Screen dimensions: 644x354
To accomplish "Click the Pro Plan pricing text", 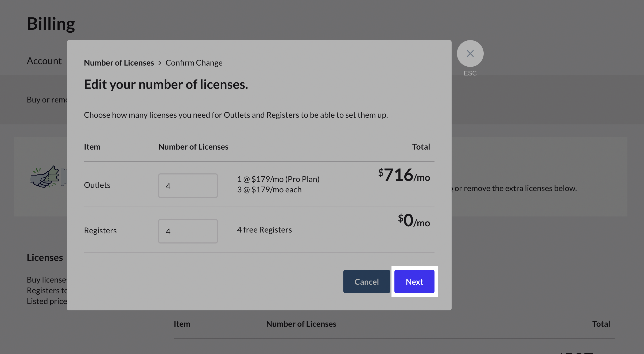I will 278,179.
